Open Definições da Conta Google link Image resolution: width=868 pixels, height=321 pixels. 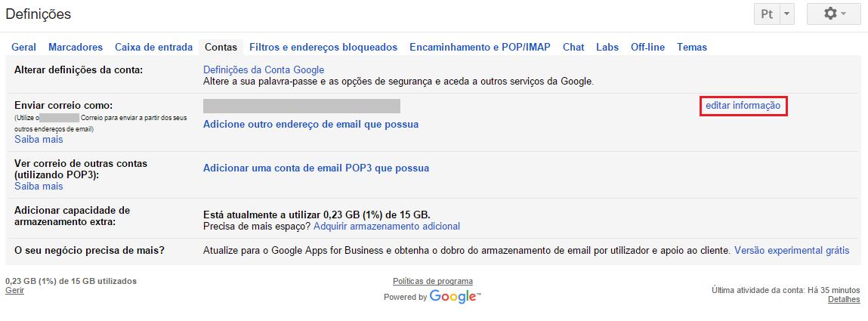coord(264,70)
